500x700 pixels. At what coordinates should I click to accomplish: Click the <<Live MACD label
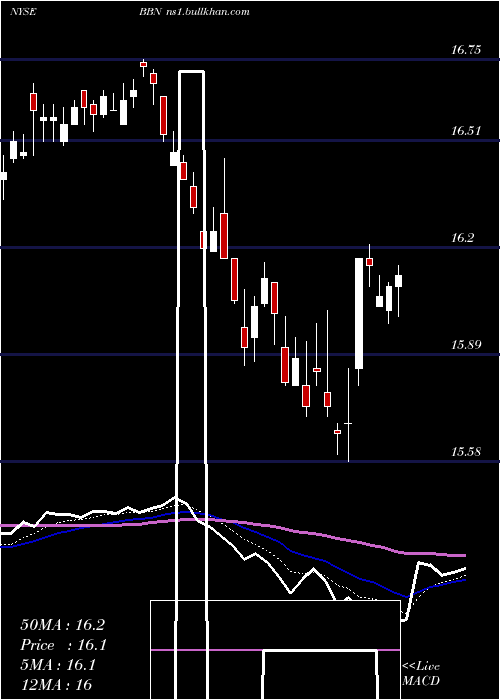421,674
